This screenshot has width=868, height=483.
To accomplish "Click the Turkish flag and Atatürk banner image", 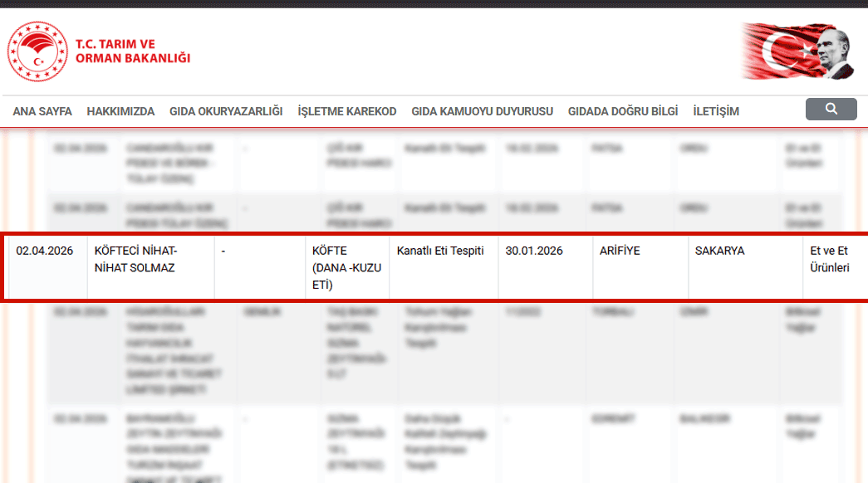I will click(x=798, y=51).
